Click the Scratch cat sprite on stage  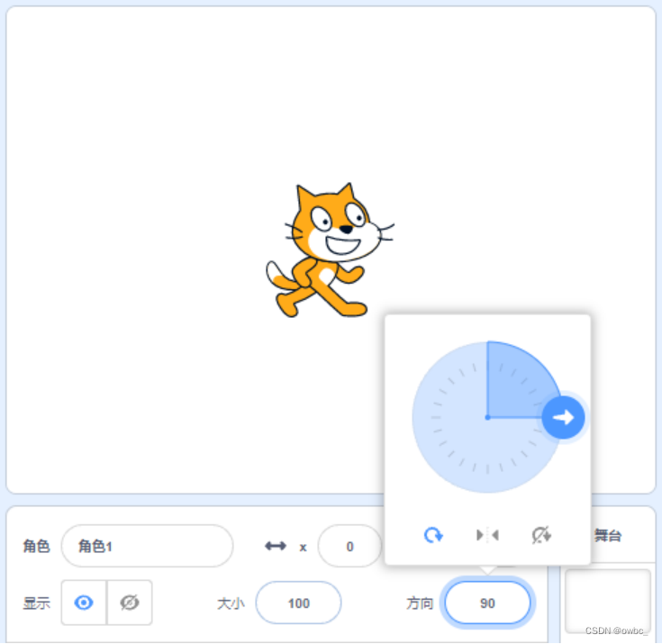click(x=331, y=250)
